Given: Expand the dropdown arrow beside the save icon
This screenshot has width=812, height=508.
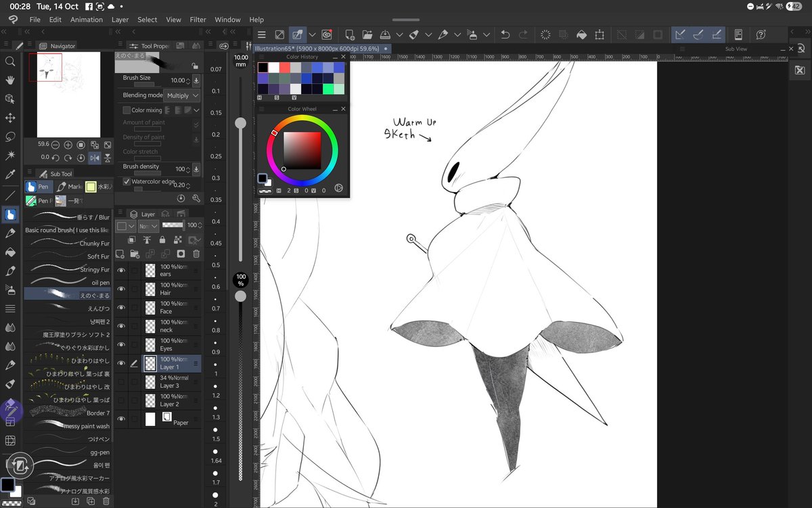Looking at the screenshot, I should click(399, 34).
